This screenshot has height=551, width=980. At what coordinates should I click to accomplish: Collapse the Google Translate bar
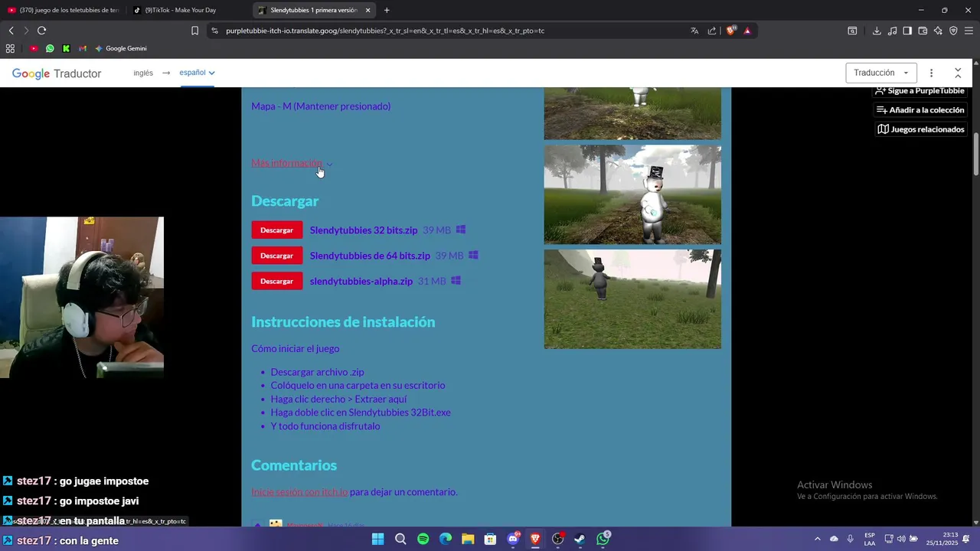pos(958,73)
